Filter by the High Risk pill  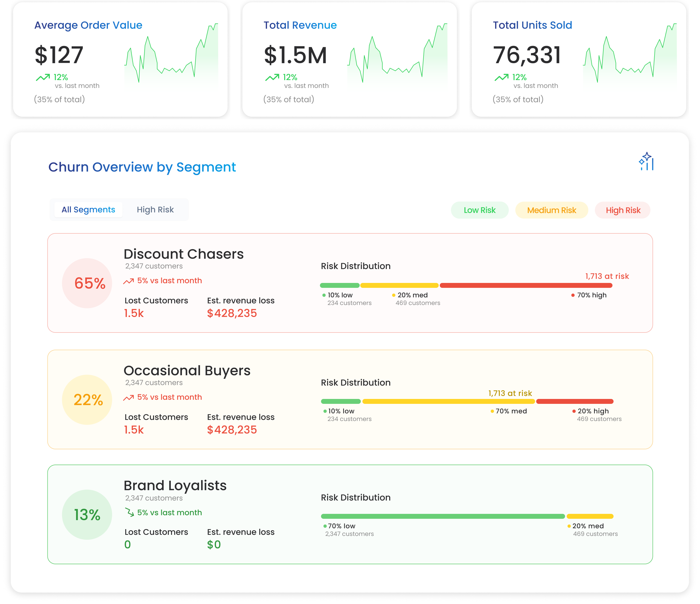click(623, 210)
